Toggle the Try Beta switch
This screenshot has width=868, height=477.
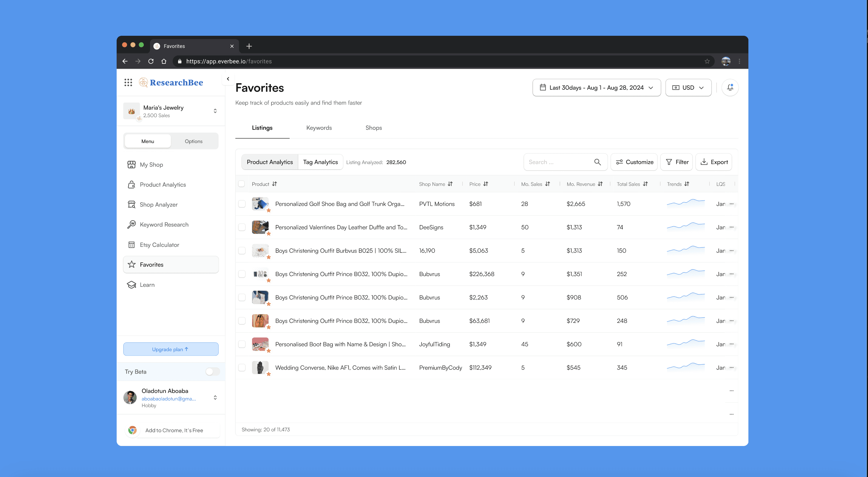coord(212,371)
